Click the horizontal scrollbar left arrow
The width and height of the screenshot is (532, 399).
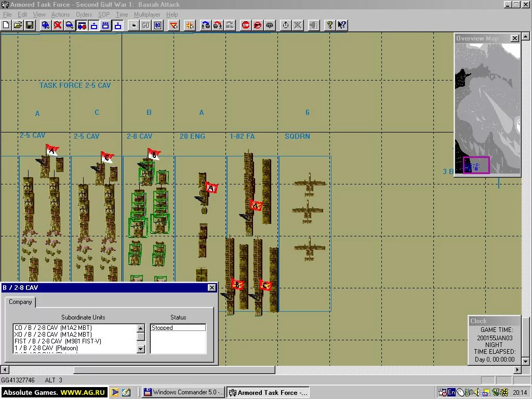click(x=4, y=369)
